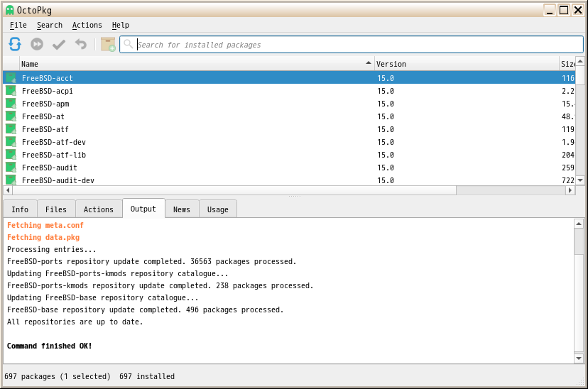Screen dimensions: 588x389
Task: Click the output pane scroll down arrow
Action: click(x=579, y=358)
